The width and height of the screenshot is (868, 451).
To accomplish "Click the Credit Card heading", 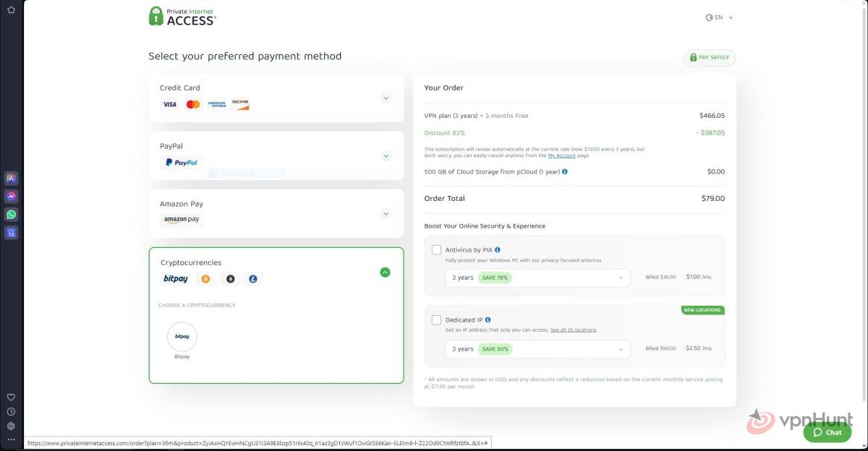I will pos(180,88).
